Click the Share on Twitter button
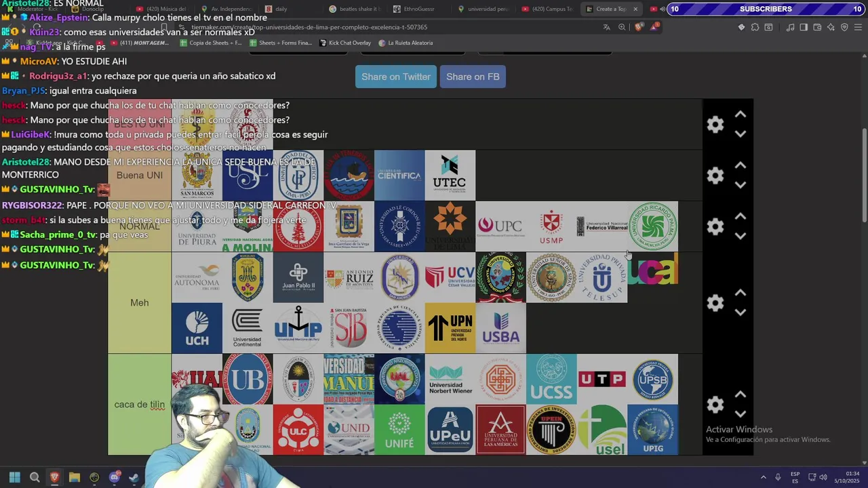The width and height of the screenshot is (868, 488). click(396, 77)
